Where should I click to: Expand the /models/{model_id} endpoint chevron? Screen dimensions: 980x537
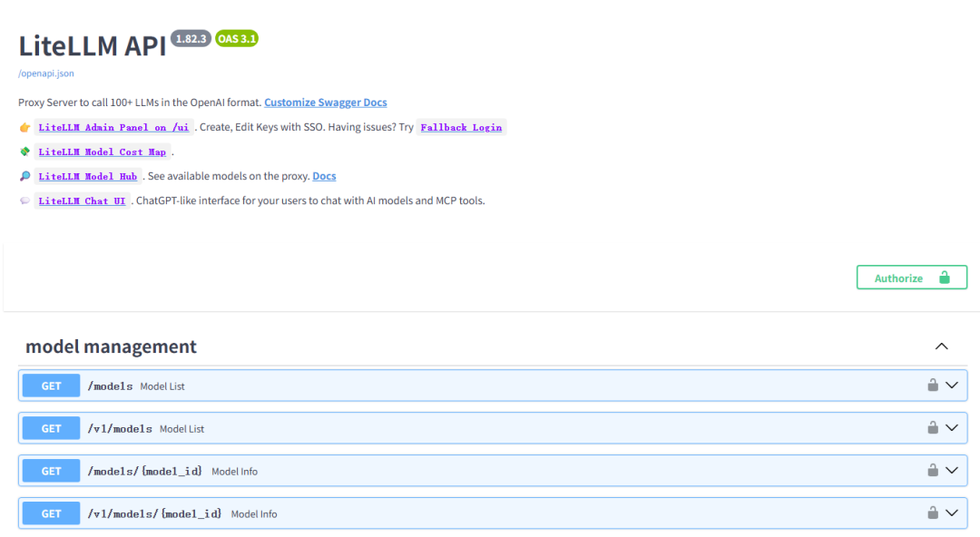coord(952,471)
